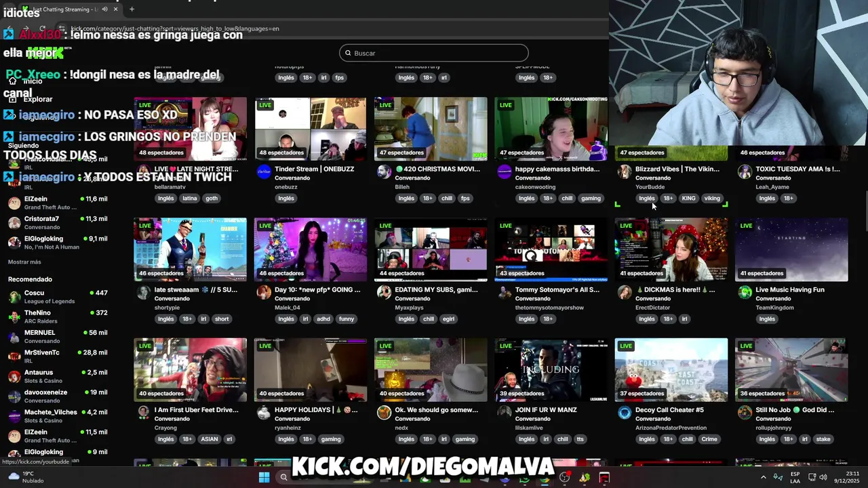Screen dimensions: 868x488
Task: Click TeamKingdom streamer avatar icon
Action: coord(745,292)
